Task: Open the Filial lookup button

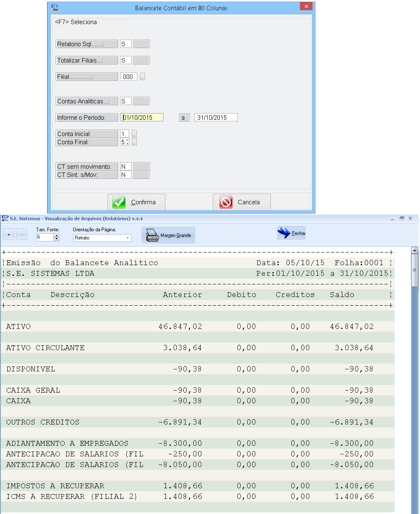Action: click(142, 77)
